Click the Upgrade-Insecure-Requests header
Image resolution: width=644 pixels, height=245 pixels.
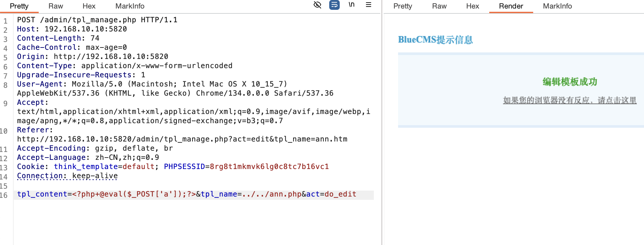tap(81, 75)
